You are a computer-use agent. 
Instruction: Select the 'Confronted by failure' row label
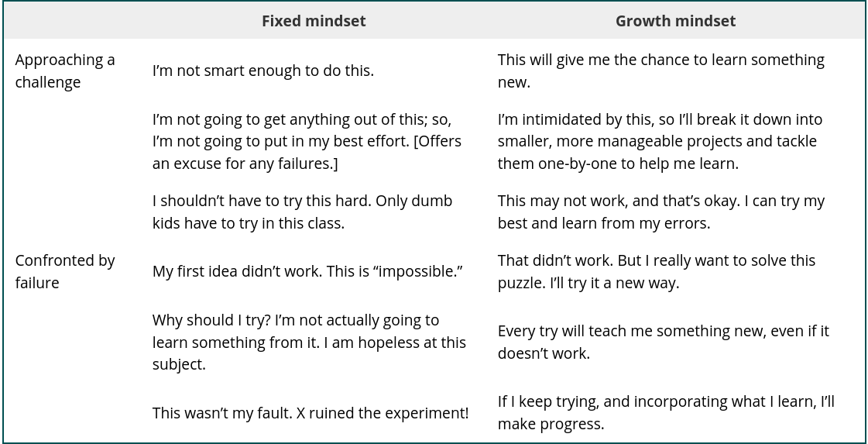point(65,271)
